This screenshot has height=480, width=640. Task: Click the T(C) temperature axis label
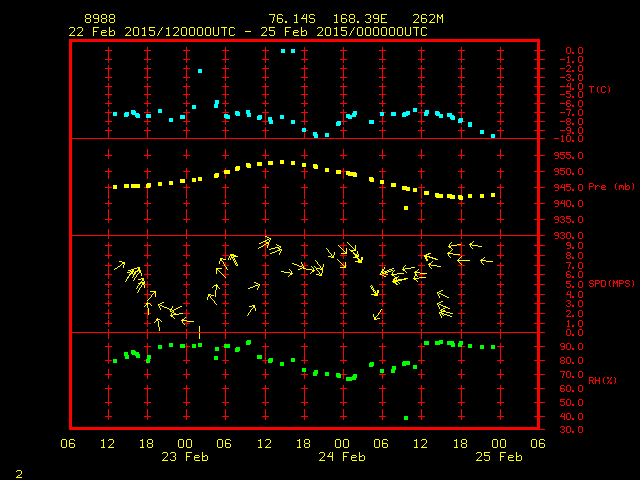coord(600,89)
